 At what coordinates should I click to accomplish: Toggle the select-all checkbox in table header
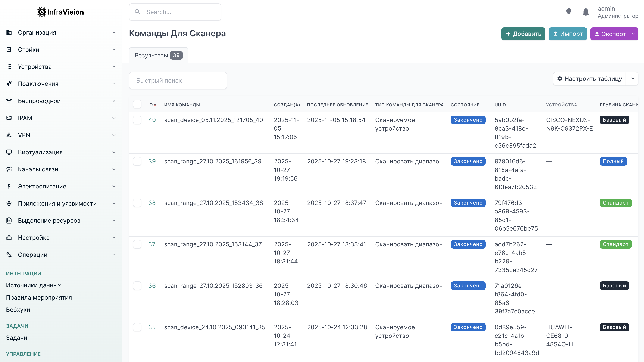coord(137,104)
